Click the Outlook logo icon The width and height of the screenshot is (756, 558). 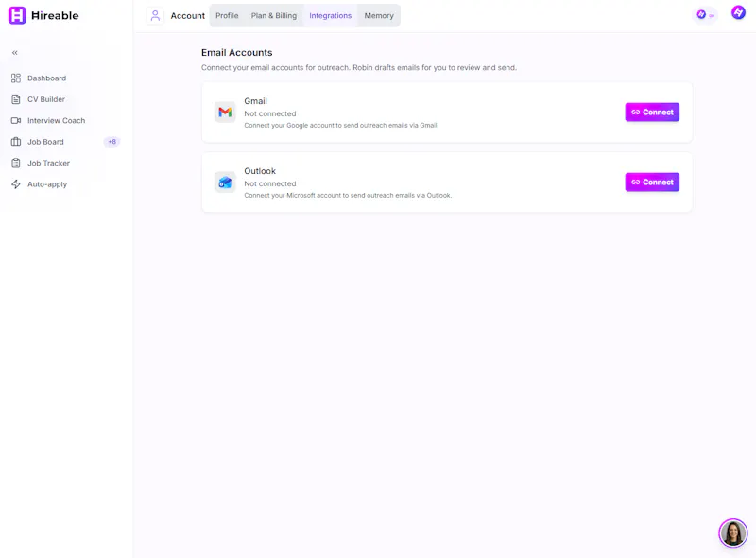click(x=225, y=183)
